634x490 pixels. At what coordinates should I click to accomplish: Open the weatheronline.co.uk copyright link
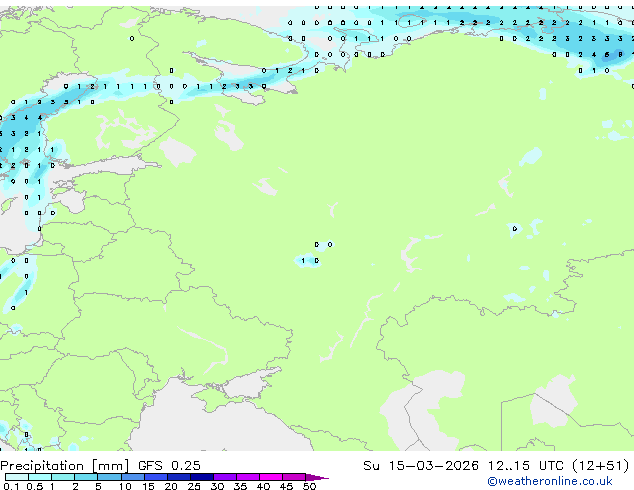point(550,481)
